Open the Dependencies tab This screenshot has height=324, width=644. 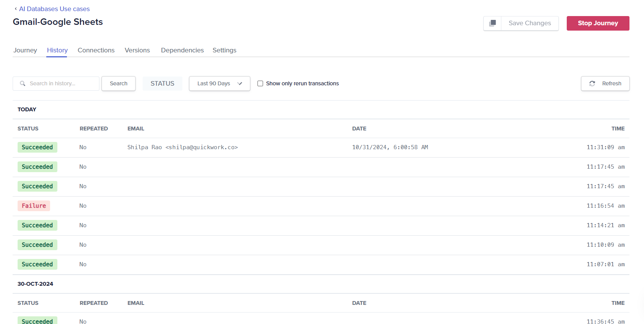coord(182,50)
